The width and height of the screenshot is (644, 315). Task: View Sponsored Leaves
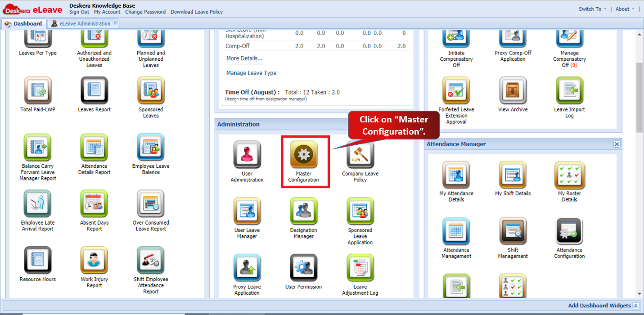151,90
